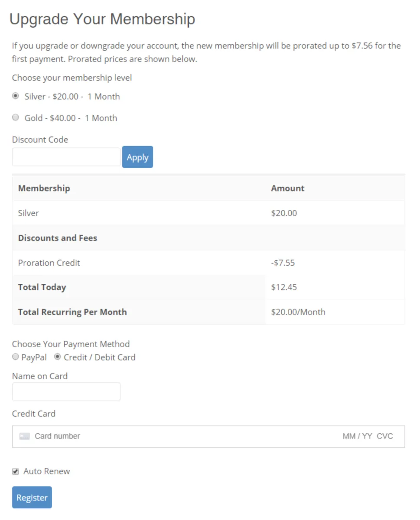
Task: Click the $20.00/Month recurring total
Action: [298, 312]
